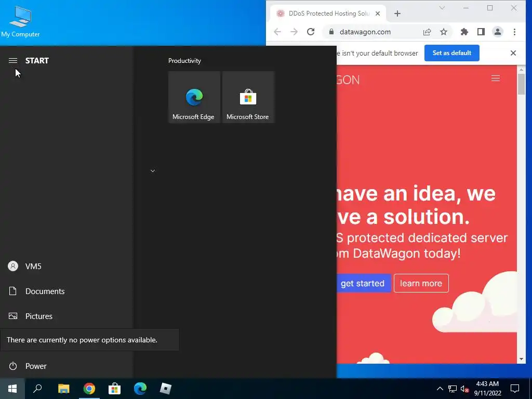Toggle Chrome's side panel
This screenshot has width=532, height=399.
click(481, 32)
